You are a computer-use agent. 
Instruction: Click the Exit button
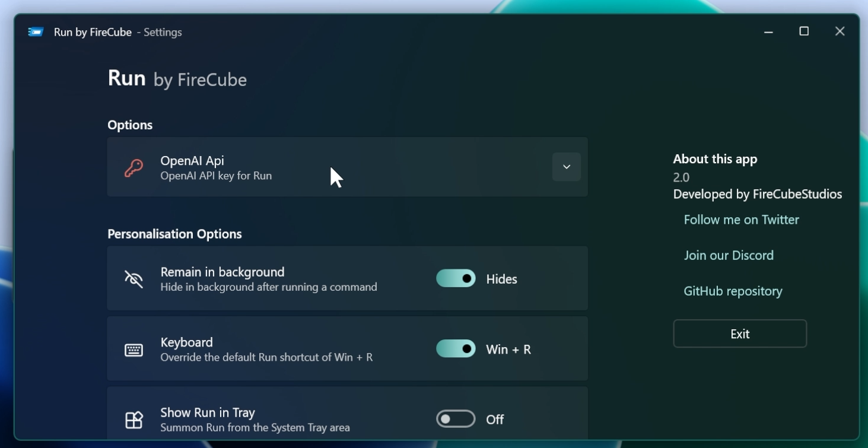(x=739, y=333)
